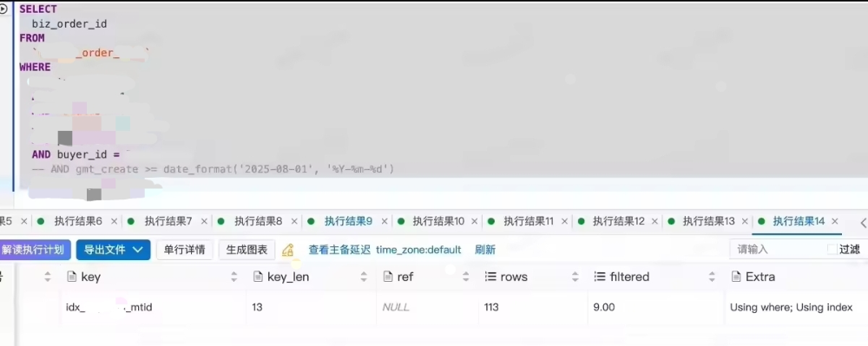Screen dimensions: 868x346
Task: Switch to the 执行结果8 tab
Action: coord(259,222)
